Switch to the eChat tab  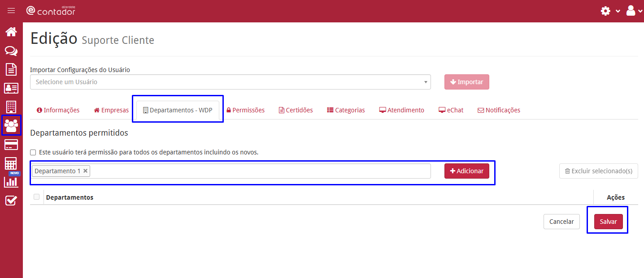[x=451, y=110]
